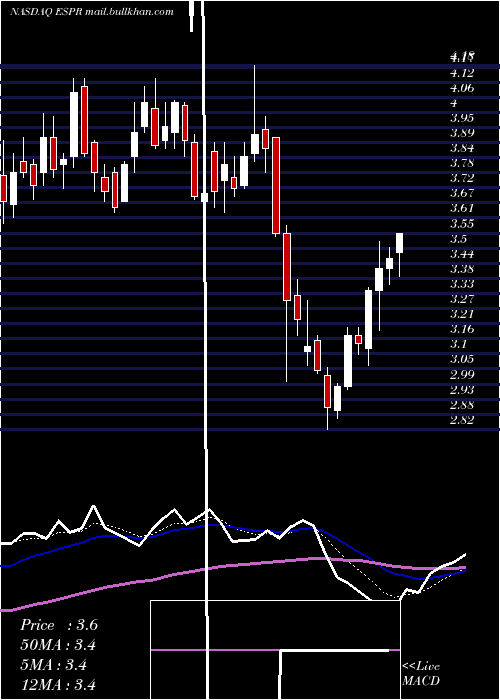
Task: Select the 2.93 price axis label
Action: coord(462,390)
